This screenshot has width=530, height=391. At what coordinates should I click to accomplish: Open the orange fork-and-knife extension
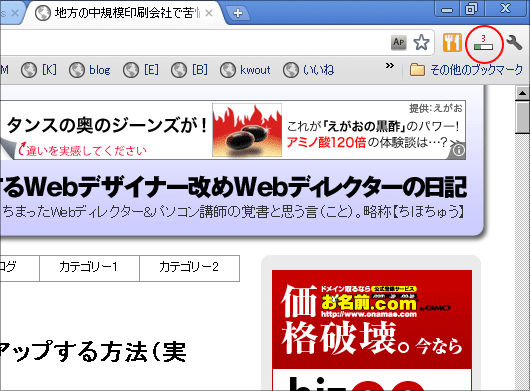(452, 43)
